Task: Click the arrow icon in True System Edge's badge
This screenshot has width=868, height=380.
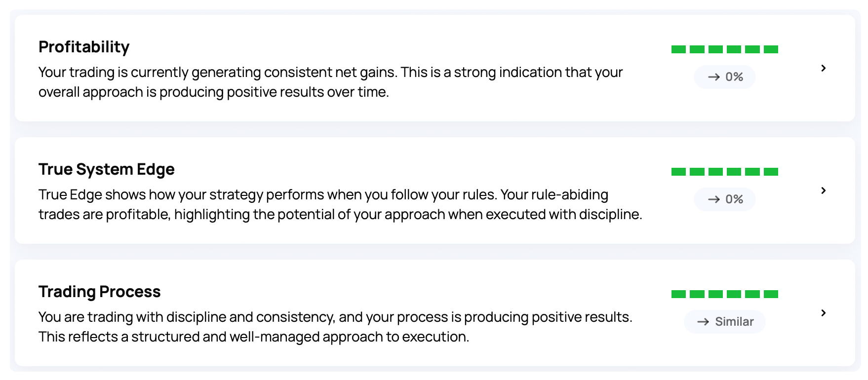Action: (714, 199)
